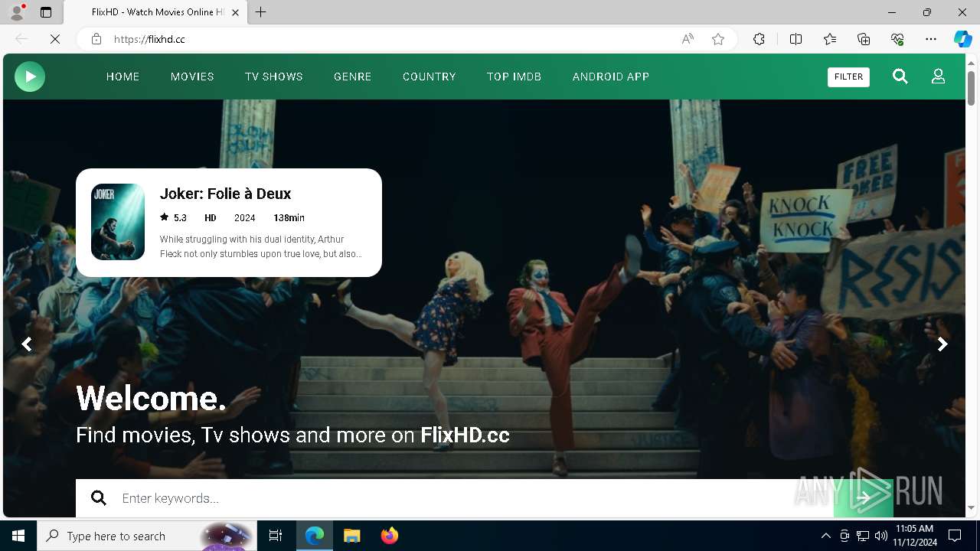View site information lock icon
Image resolution: width=980 pixels, height=551 pixels.
tap(96, 39)
